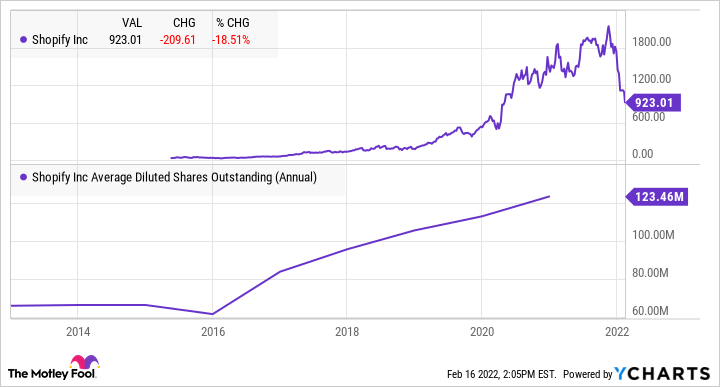The width and height of the screenshot is (720, 387).
Task: Click the purple dot beside Average Diluted Shares
Action: [23, 177]
